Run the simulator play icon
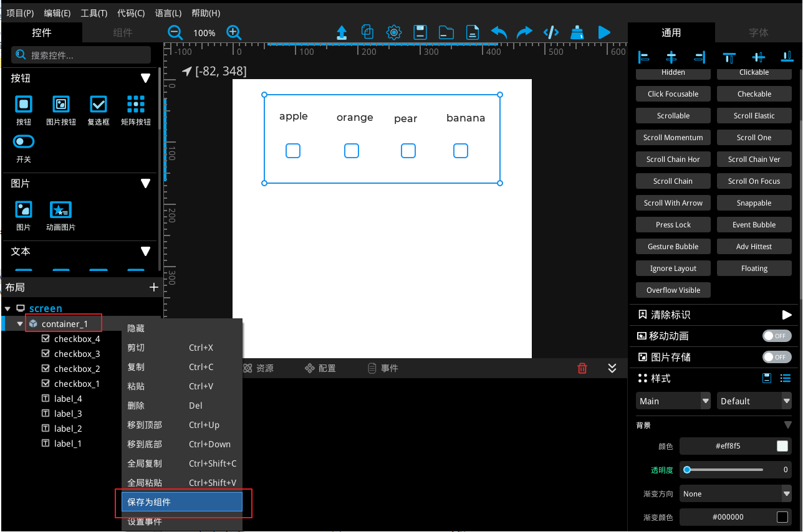Screen dimensions: 803x532 [x=604, y=32]
